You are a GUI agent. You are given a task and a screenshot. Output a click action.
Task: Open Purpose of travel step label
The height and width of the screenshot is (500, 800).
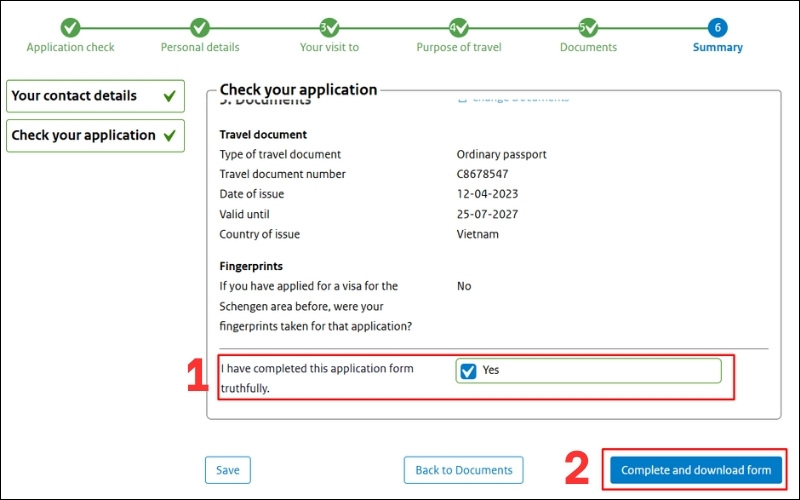pos(459,47)
